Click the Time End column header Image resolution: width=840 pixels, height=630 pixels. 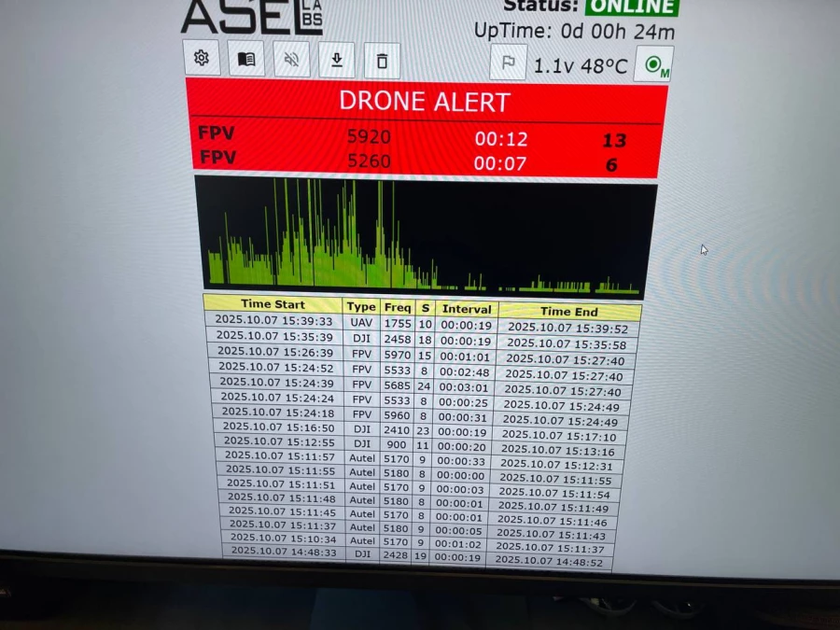[569, 312]
